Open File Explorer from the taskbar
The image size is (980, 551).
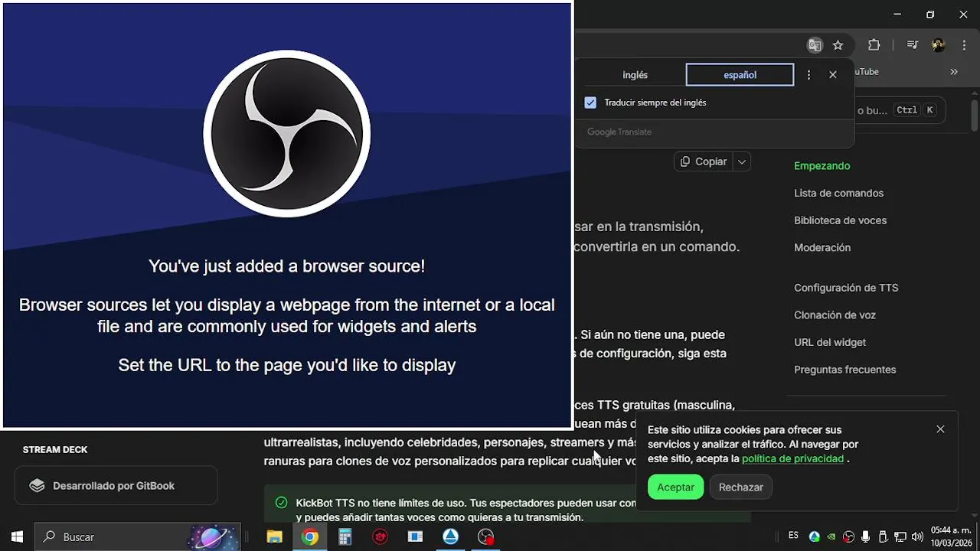(274, 537)
